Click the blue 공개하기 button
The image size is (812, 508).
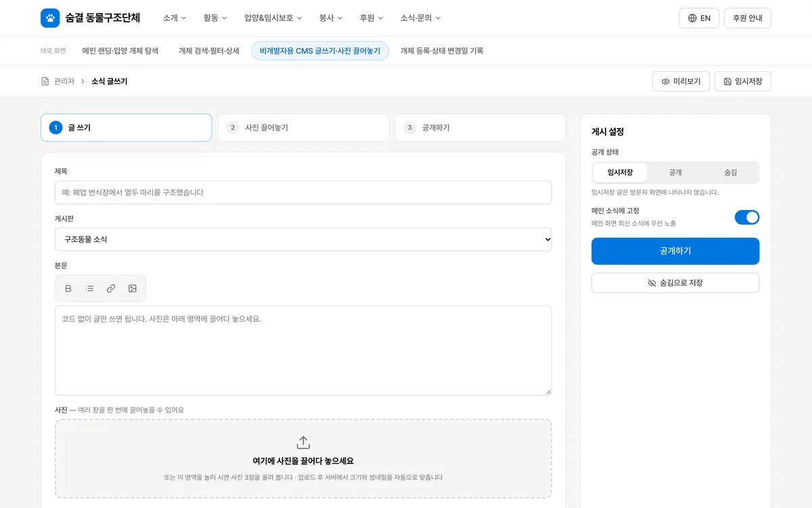[x=675, y=251]
